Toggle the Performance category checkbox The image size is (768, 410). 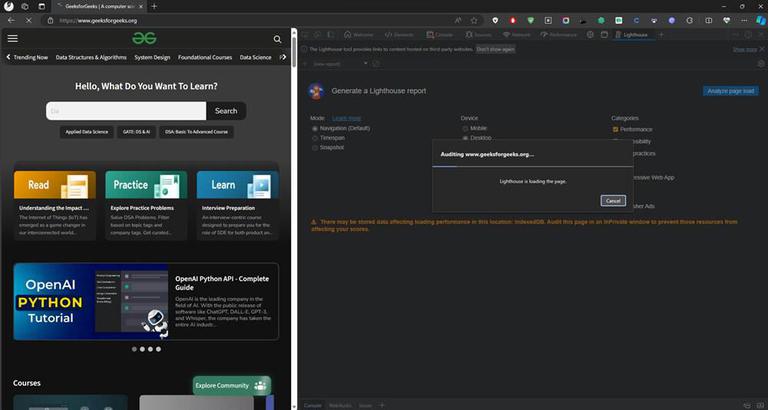[616, 129]
